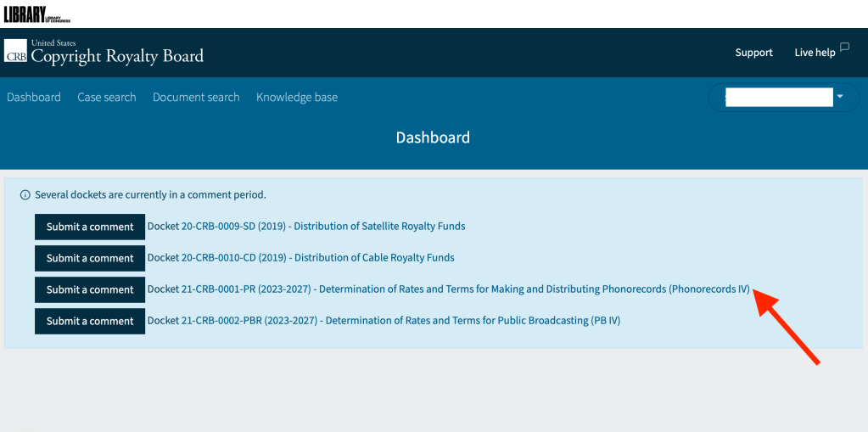The image size is (868, 432).
Task: Open the Distribution of Cable Royalty Funds docket
Action: coord(301,258)
